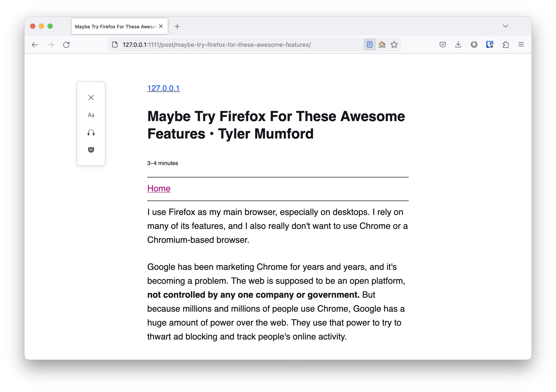Reload the current page

[x=66, y=45]
